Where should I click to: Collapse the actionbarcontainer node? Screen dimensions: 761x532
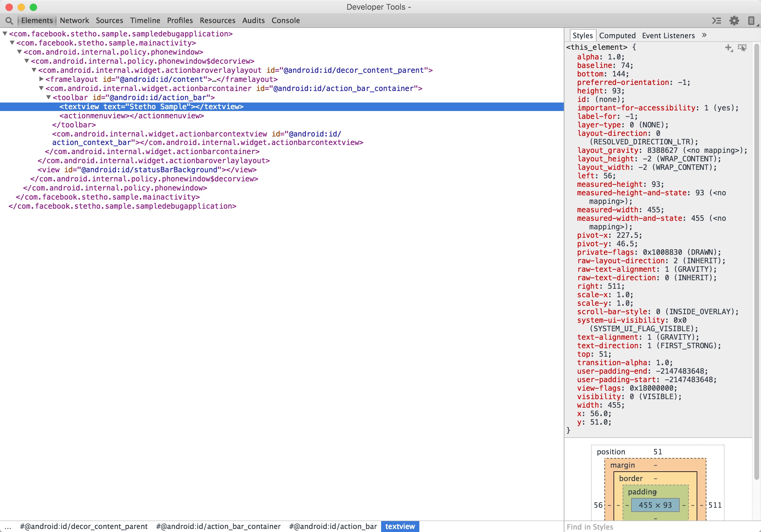[x=41, y=89]
